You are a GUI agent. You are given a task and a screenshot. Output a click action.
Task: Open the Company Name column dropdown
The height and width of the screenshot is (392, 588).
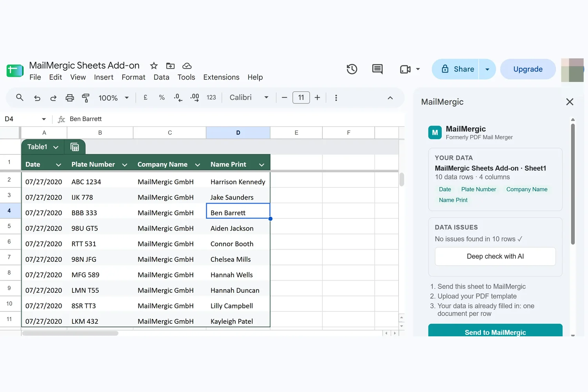(x=198, y=165)
